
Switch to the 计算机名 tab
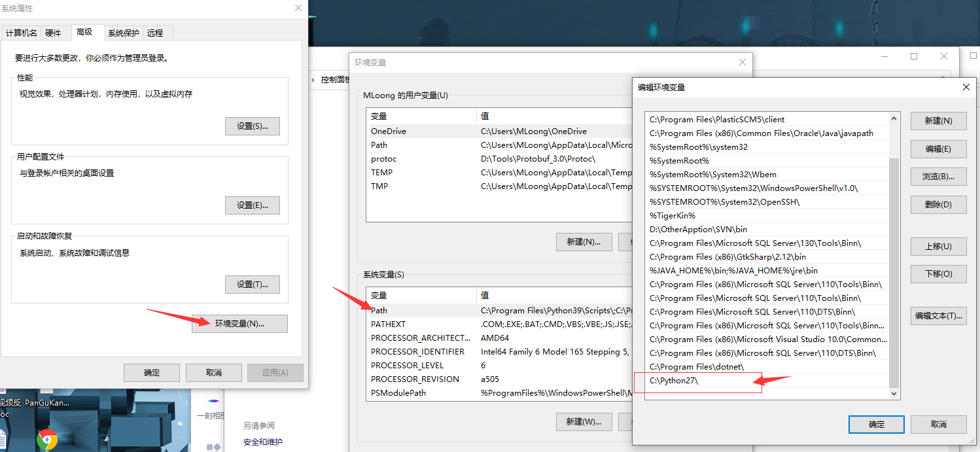click(22, 33)
